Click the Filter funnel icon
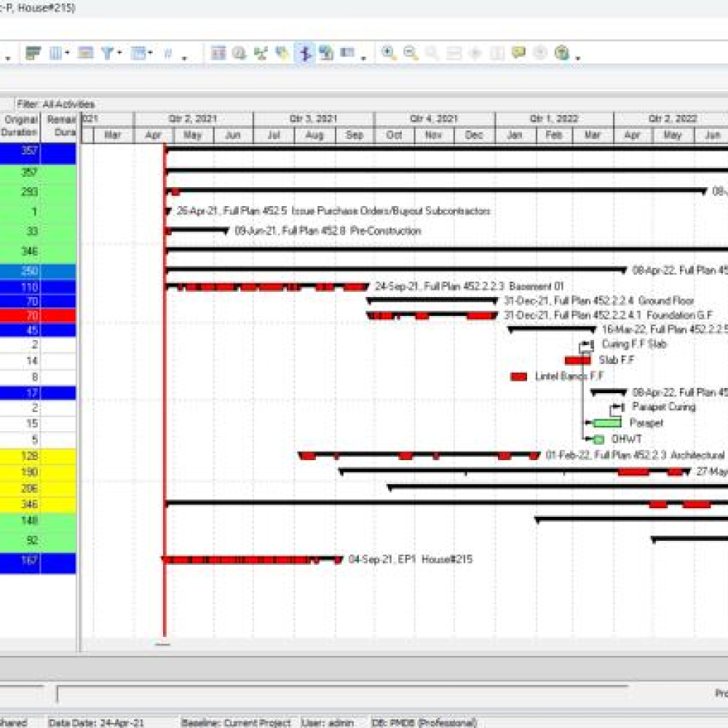The width and height of the screenshot is (728, 728). [107, 53]
